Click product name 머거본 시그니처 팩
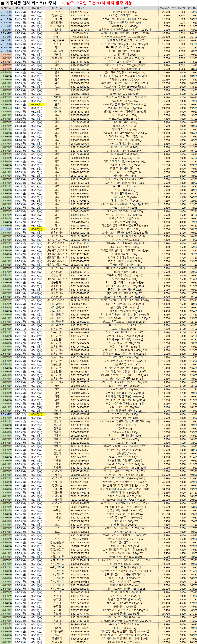Viewport: 197px width, 644px height. [125, 425]
